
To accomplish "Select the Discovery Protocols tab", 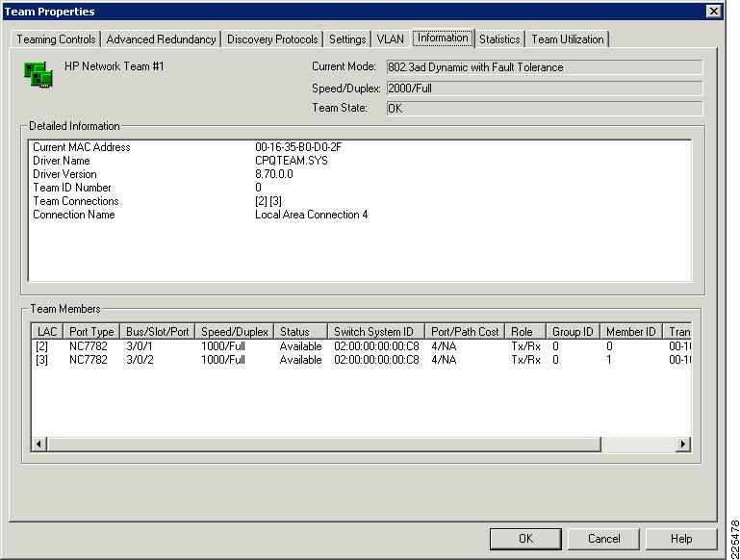I will click(272, 39).
